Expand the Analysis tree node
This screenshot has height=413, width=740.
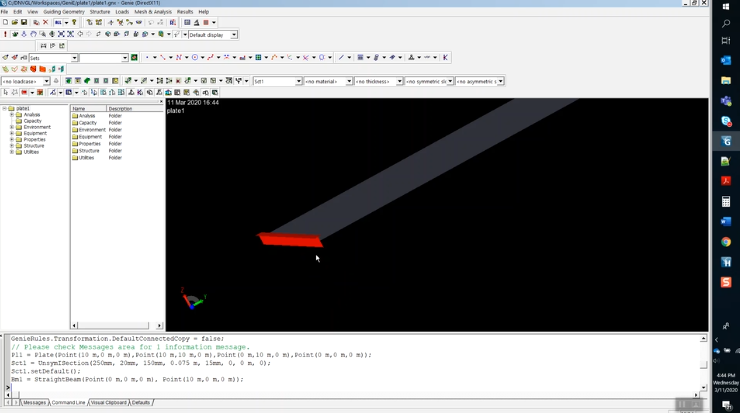click(x=12, y=115)
